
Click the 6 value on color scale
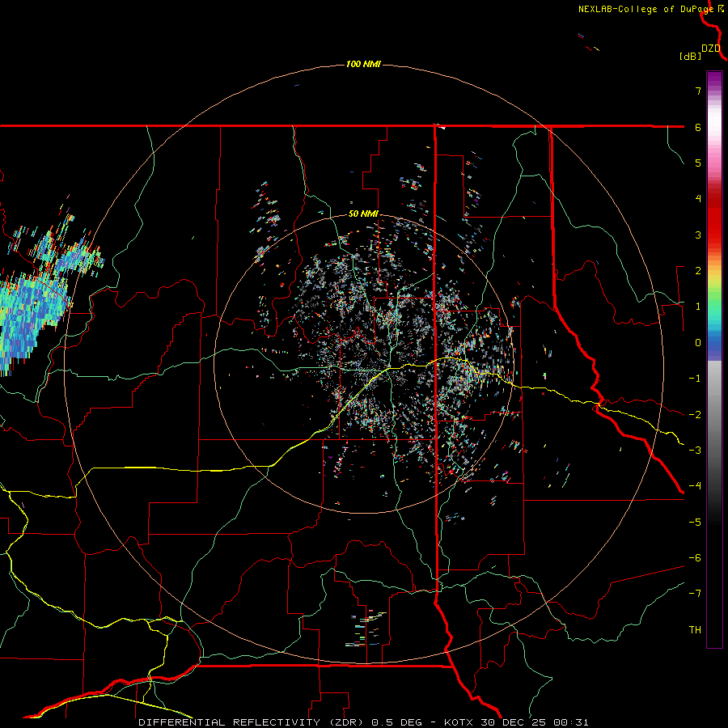coord(698,127)
